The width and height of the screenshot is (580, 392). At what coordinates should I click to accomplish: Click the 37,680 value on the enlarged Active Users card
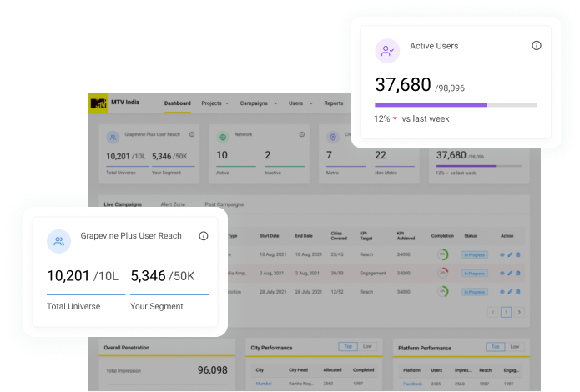403,85
